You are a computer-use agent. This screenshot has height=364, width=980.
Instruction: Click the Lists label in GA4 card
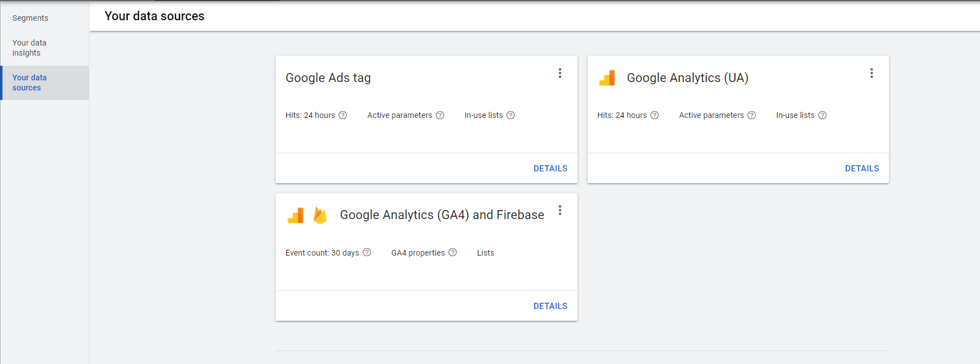coord(486,253)
